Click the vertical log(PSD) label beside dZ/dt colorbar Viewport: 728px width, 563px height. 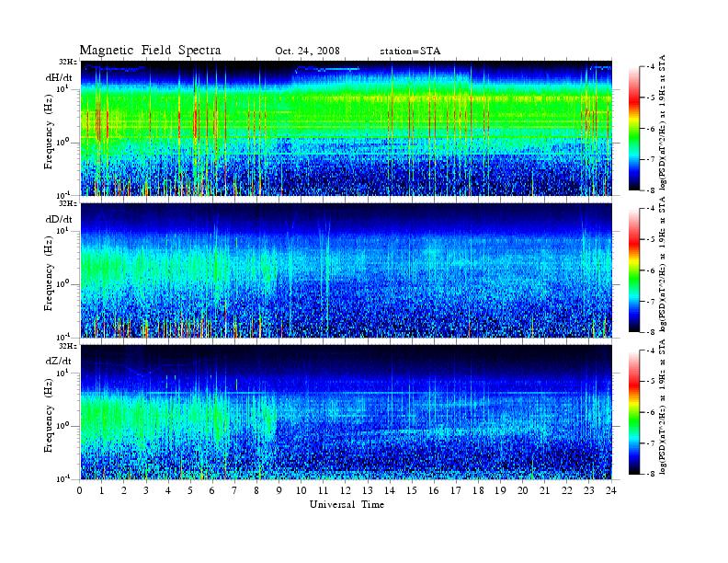tap(663, 407)
